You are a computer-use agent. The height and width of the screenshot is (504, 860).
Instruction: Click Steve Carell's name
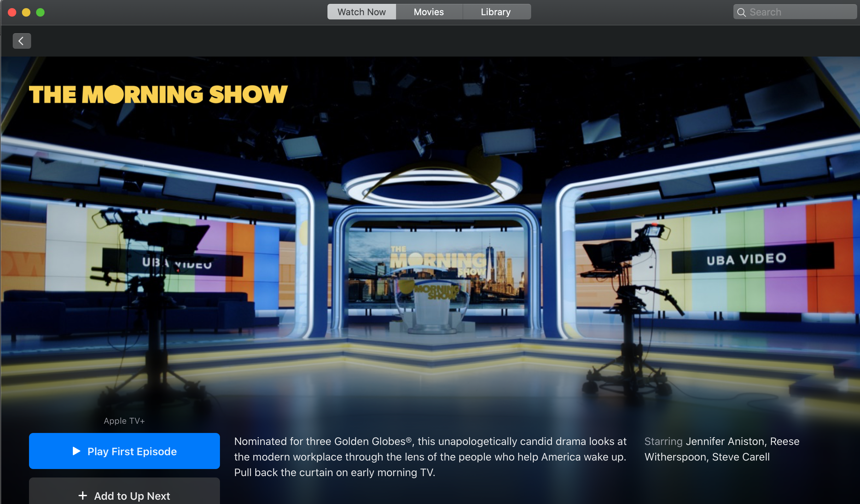(x=741, y=457)
